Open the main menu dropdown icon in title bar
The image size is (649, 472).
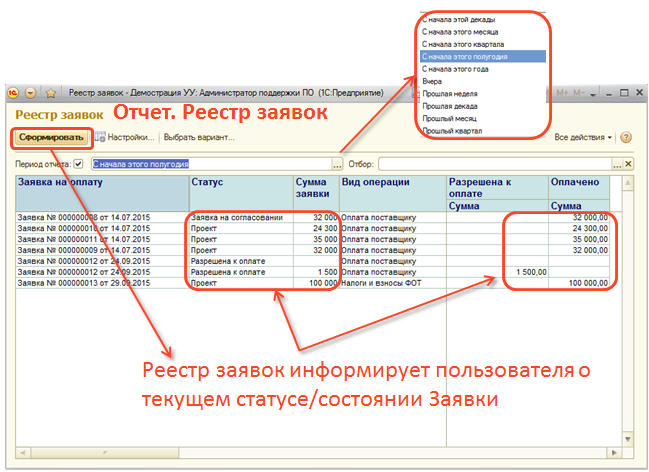(30, 92)
